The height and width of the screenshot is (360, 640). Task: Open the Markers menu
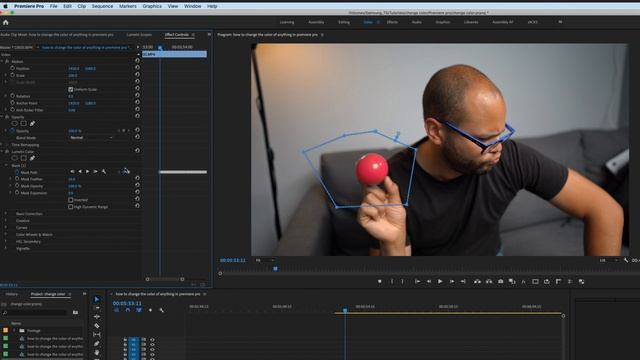pyautogui.click(x=128, y=6)
